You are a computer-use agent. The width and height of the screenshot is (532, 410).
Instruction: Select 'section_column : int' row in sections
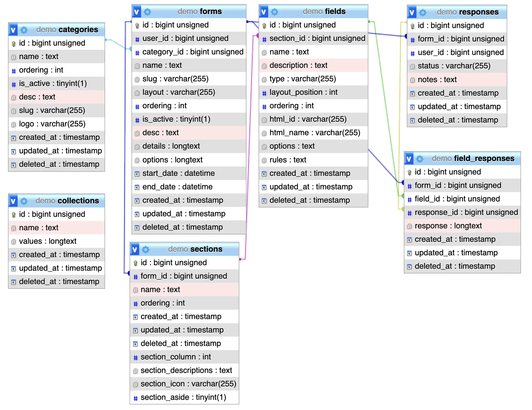(185, 357)
